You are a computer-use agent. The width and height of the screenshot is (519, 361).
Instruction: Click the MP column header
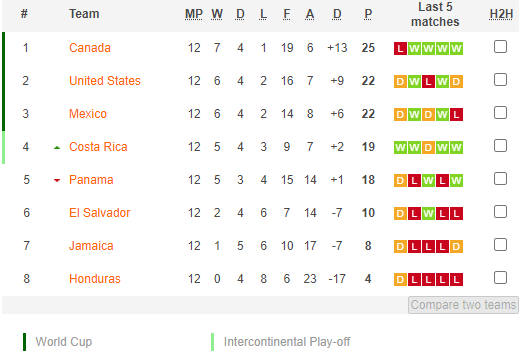pos(194,14)
